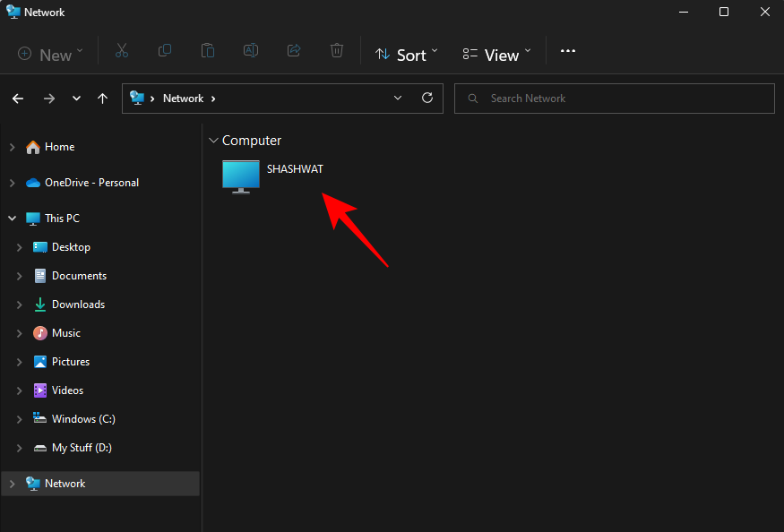Paste from clipboard using toolbar icon
The image size is (784, 532).
pyautogui.click(x=207, y=51)
